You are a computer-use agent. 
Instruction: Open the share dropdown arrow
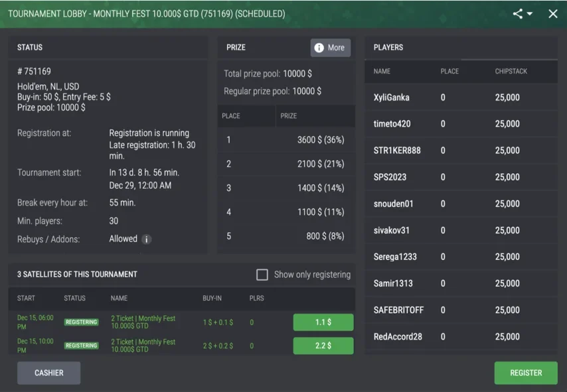click(x=530, y=14)
